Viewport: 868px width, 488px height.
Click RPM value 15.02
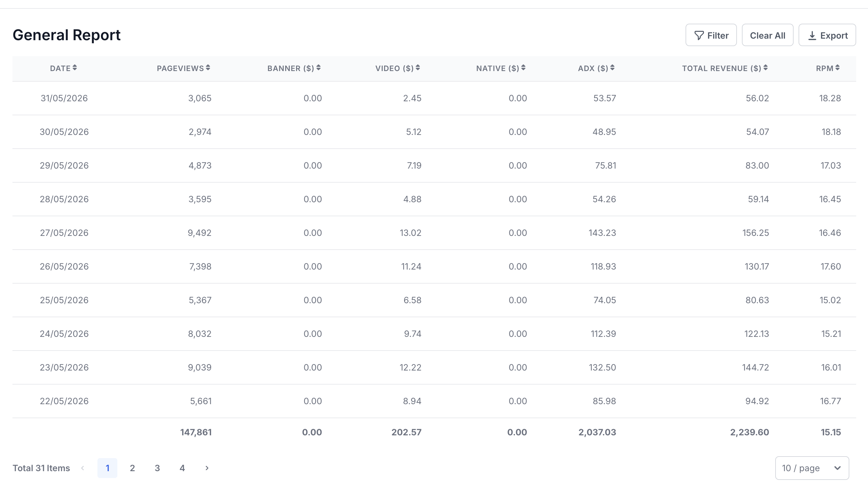(x=830, y=300)
